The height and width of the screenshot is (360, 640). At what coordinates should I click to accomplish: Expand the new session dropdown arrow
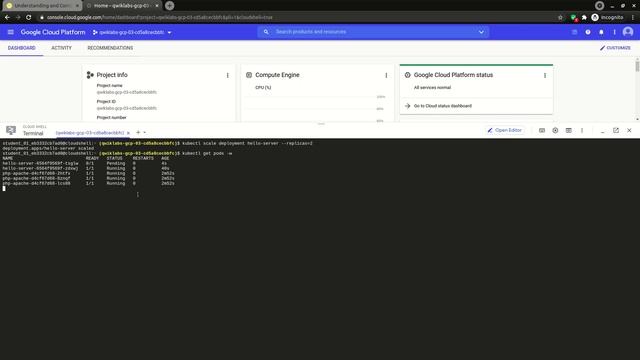144,132
